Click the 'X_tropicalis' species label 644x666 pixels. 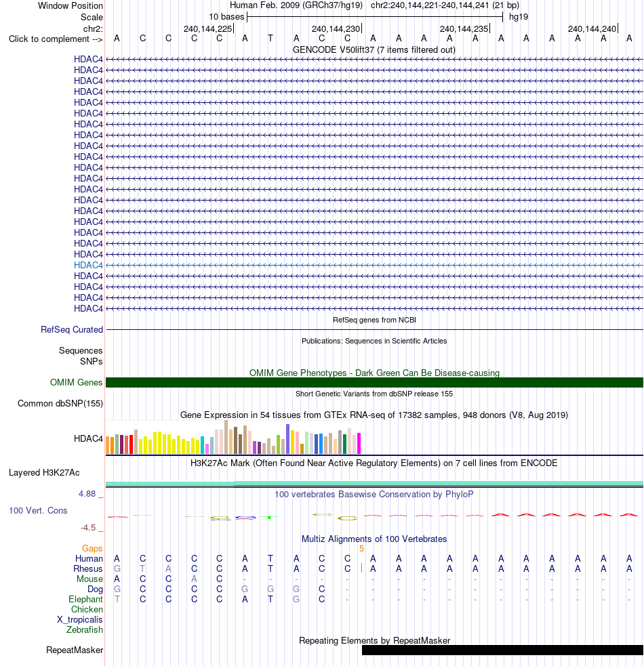click(x=80, y=620)
